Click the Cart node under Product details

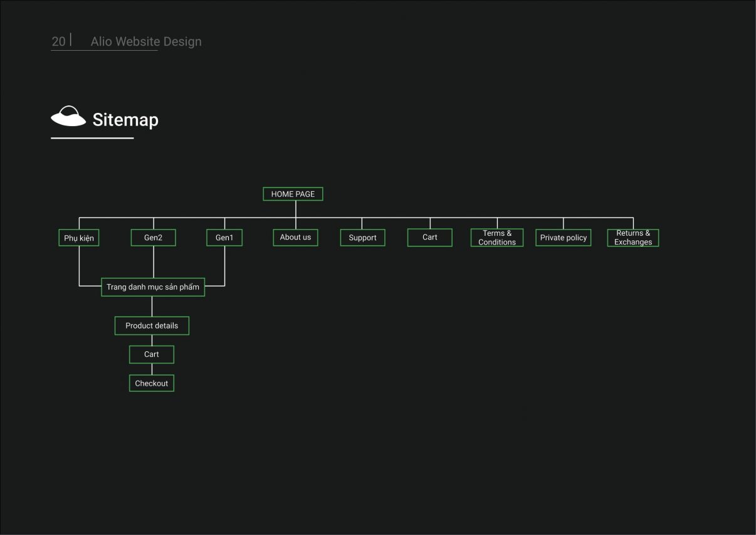tap(152, 354)
